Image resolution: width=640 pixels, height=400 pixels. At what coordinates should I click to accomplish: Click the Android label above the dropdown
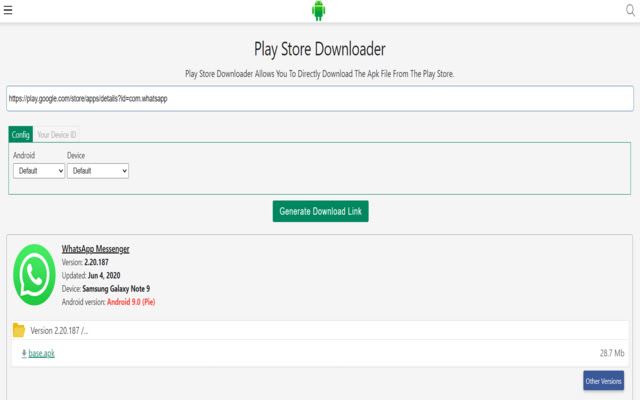pos(24,155)
